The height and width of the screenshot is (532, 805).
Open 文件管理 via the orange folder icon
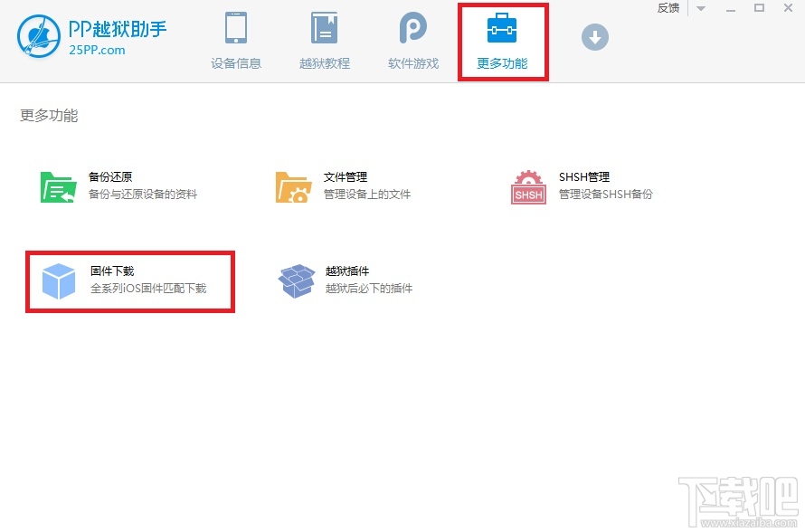pyautogui.click(x=292, y=185)
